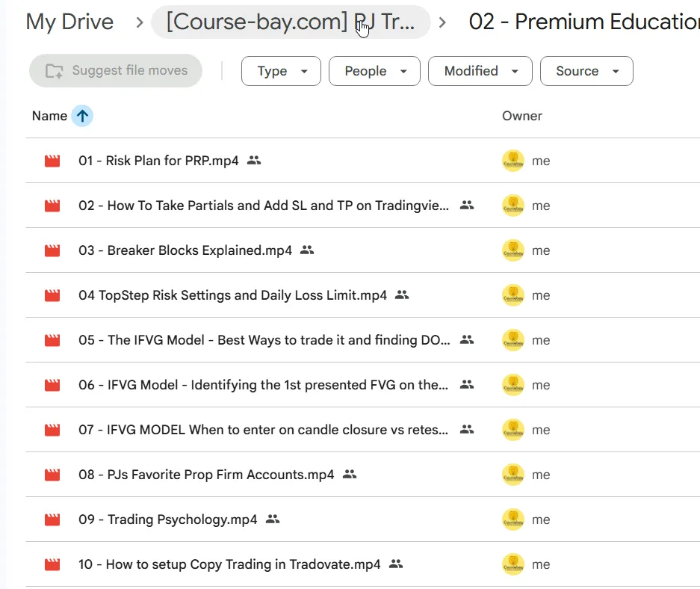Click shared icon beside 04 TopStep Risk
The width and height of the screenshot is (700, 589).
point(402,294)
